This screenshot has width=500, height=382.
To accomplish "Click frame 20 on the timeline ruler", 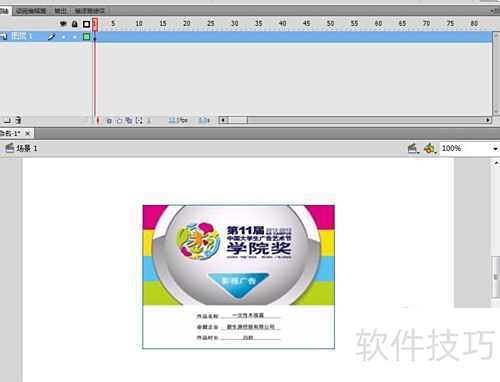I will pos(187,24).
